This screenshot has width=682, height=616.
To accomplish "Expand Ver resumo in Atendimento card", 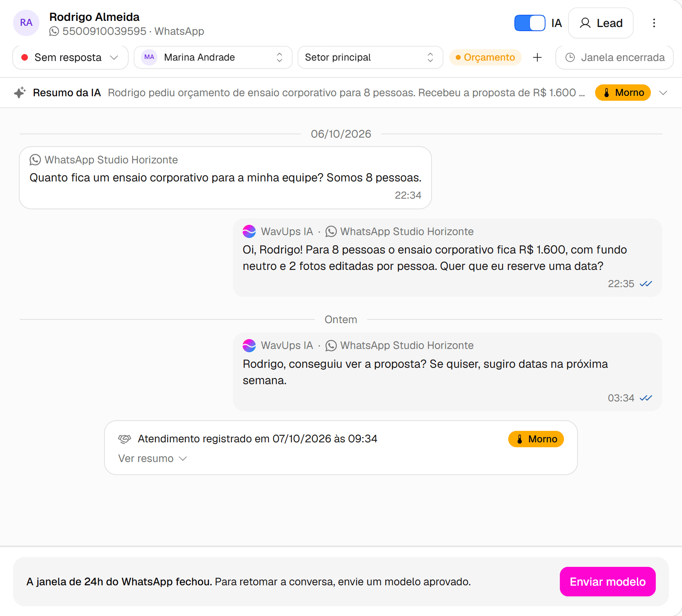I will (x=152, y=458).
